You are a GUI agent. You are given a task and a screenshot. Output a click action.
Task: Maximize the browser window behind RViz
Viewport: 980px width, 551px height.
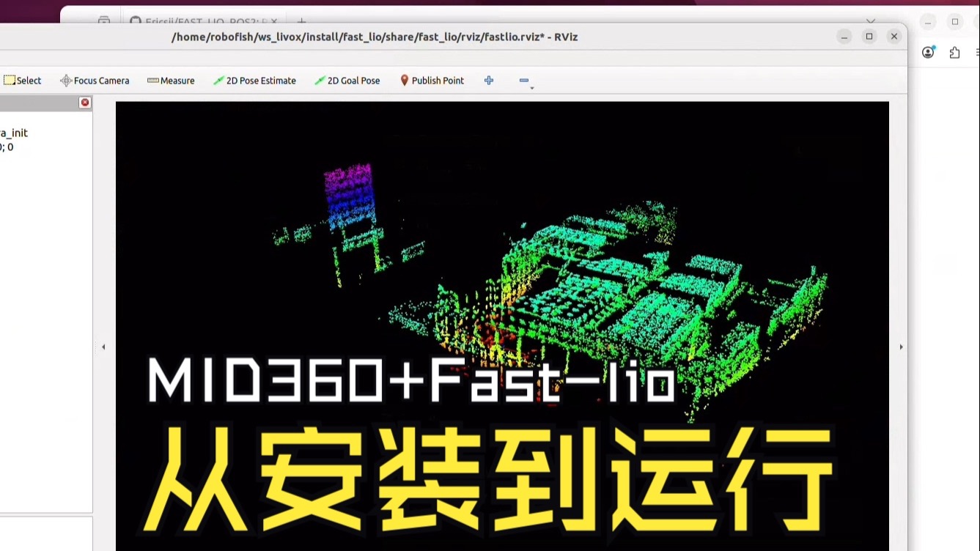click(955, 21)
